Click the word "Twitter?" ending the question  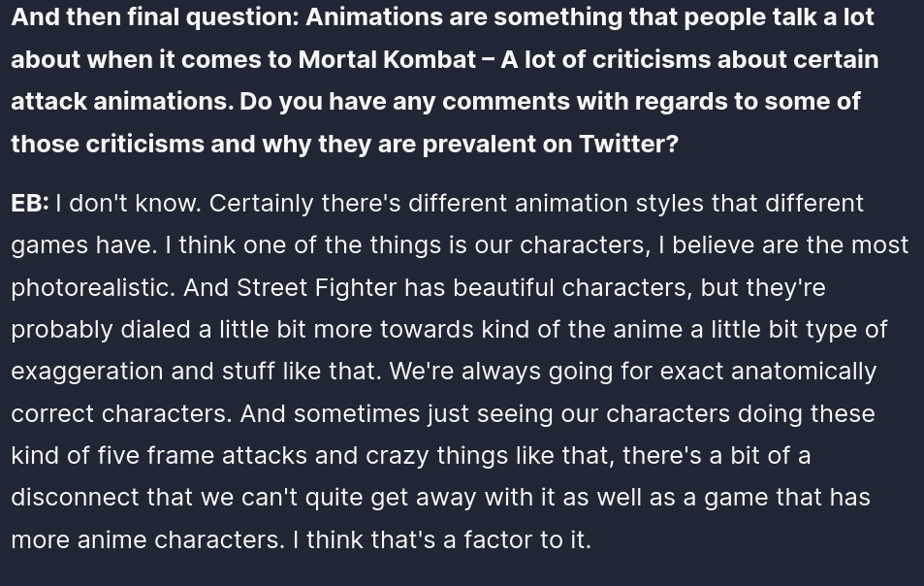(x=629, y=144)
